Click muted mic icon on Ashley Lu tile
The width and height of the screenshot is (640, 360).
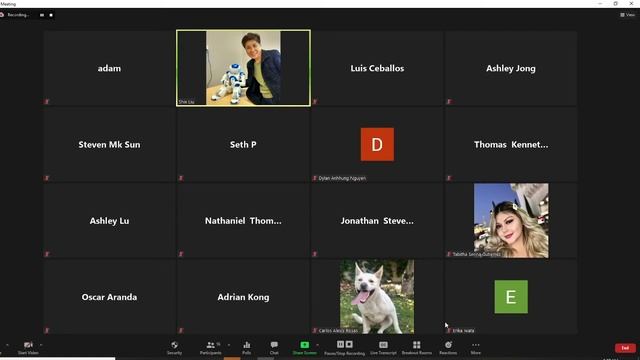(47, 254)
